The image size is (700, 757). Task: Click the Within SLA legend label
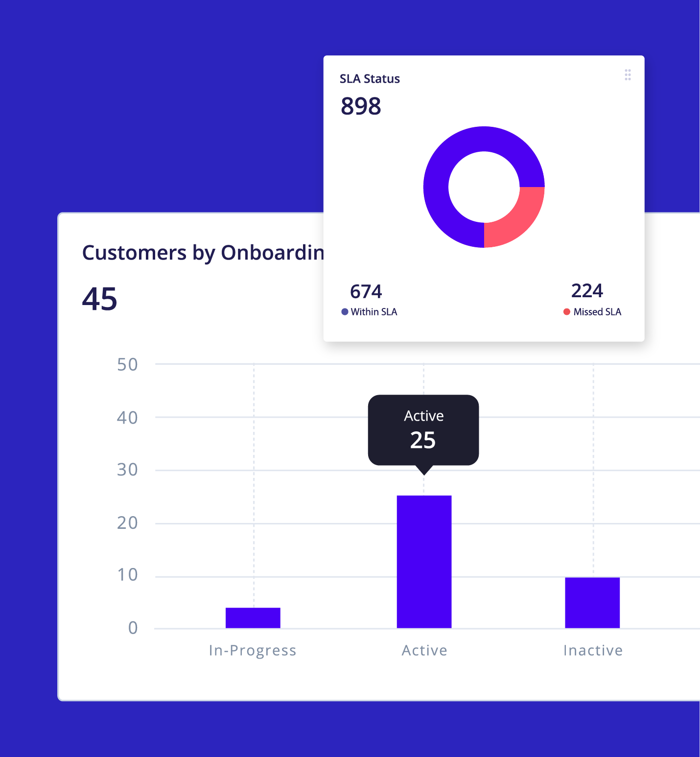coord(374,312)
